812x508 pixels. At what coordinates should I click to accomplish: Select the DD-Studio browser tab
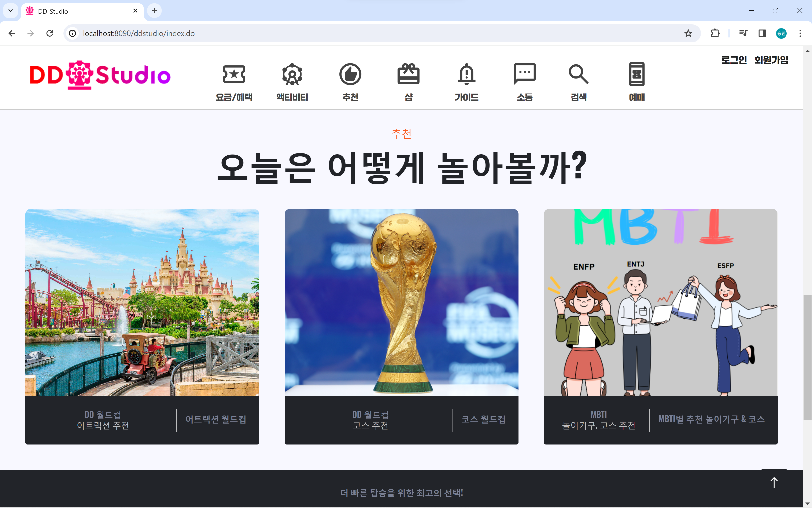(x=82, y=11)
